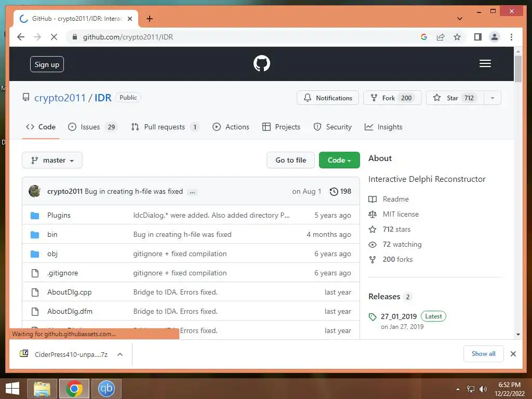Click Show all downloads
The height and width of the screenshot is (399, 532).
tap(484, 354)
